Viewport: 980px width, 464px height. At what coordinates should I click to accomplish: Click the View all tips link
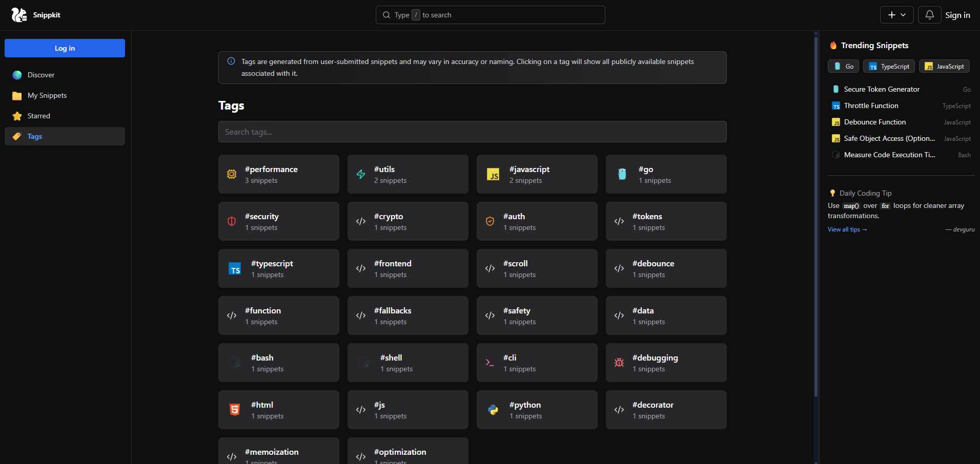[x=847, y=229]
